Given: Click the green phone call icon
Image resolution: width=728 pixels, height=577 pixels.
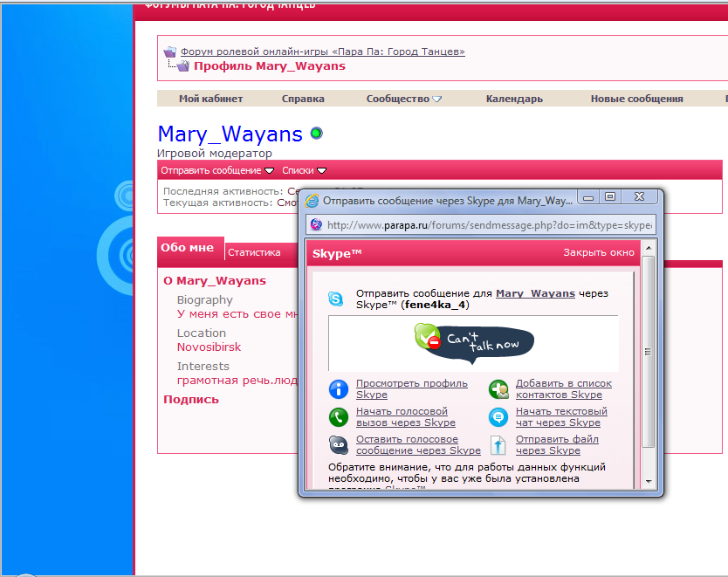Looking at the screenshot, I should click(x=339, y=417).
